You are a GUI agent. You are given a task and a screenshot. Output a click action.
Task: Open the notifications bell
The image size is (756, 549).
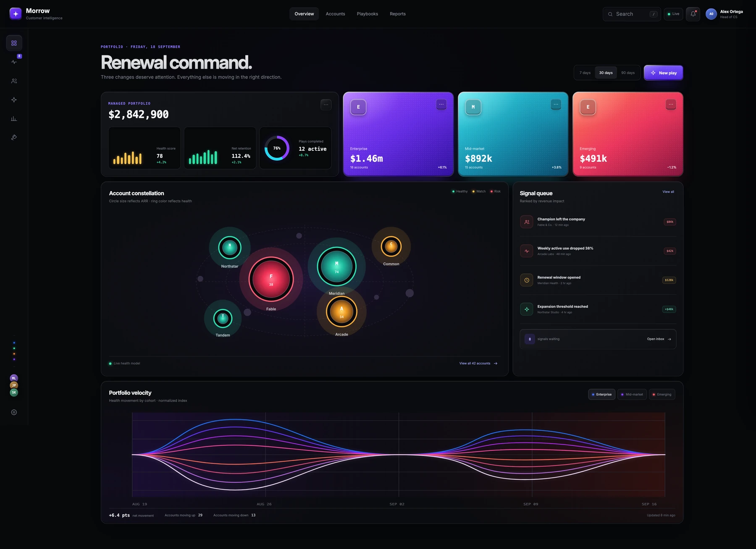693,14
